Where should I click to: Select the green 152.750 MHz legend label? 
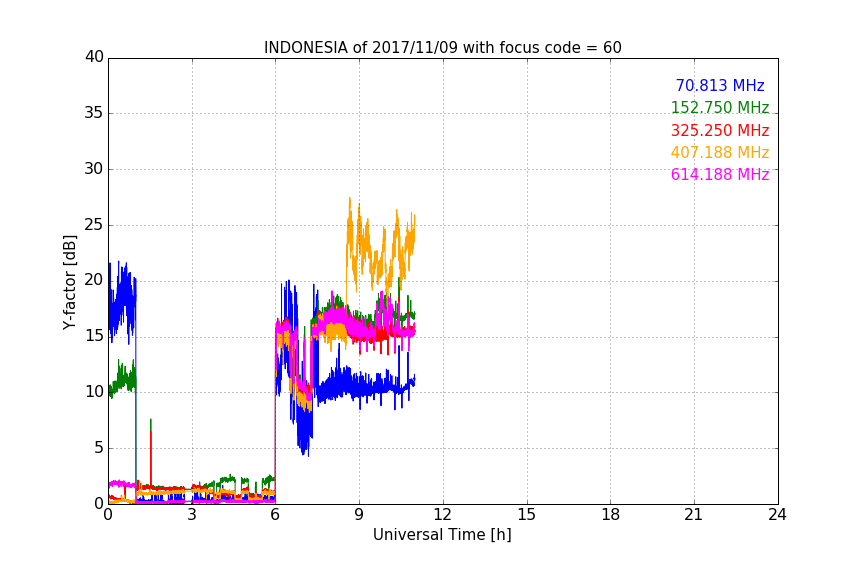click(x=720, y=107)
